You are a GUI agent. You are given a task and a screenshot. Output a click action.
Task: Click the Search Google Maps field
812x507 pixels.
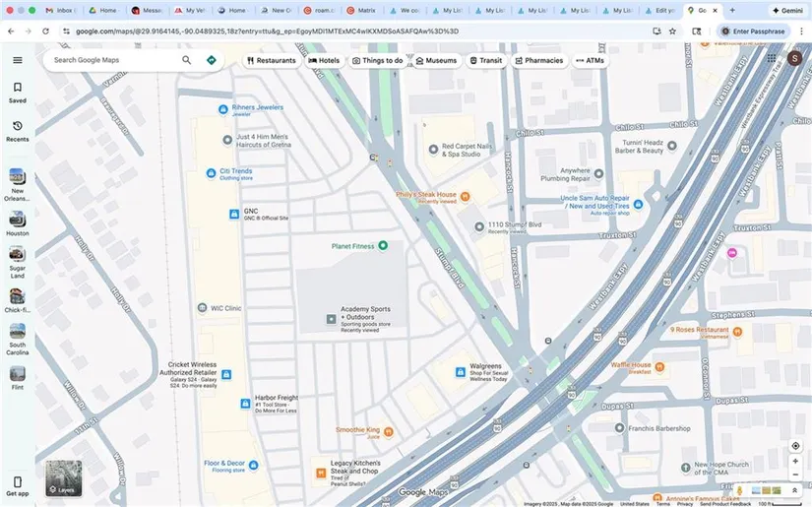click(113, 60)
